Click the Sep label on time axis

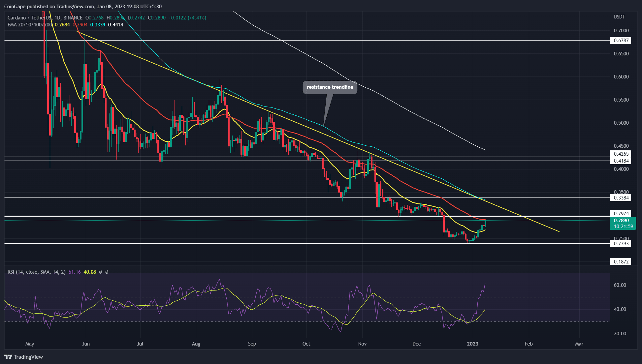252,344
